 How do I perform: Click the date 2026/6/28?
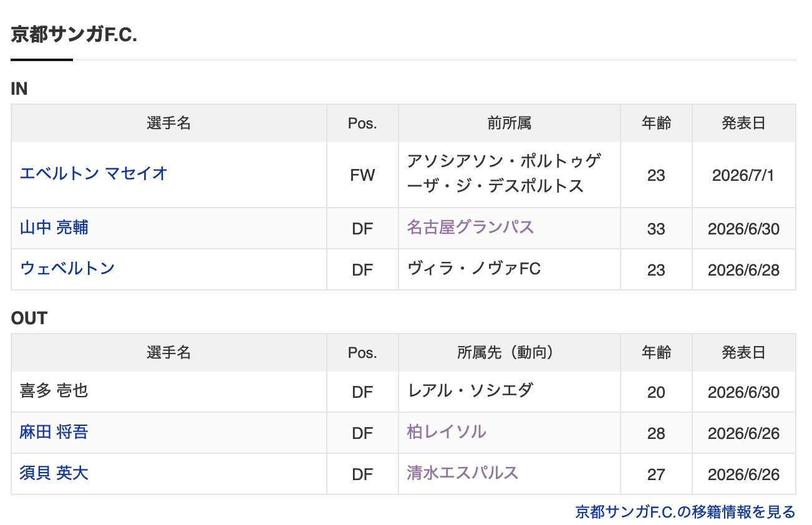[x=743, y=270]
